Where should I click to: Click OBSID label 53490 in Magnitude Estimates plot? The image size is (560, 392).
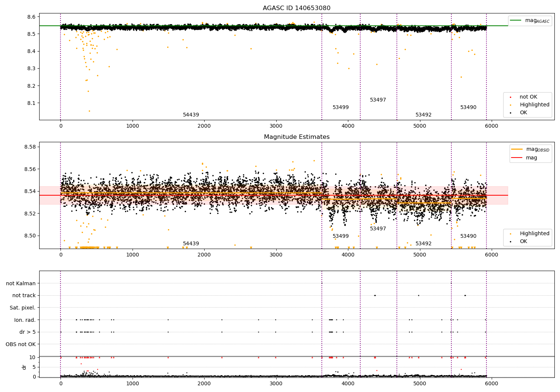(x=468, y=236)
